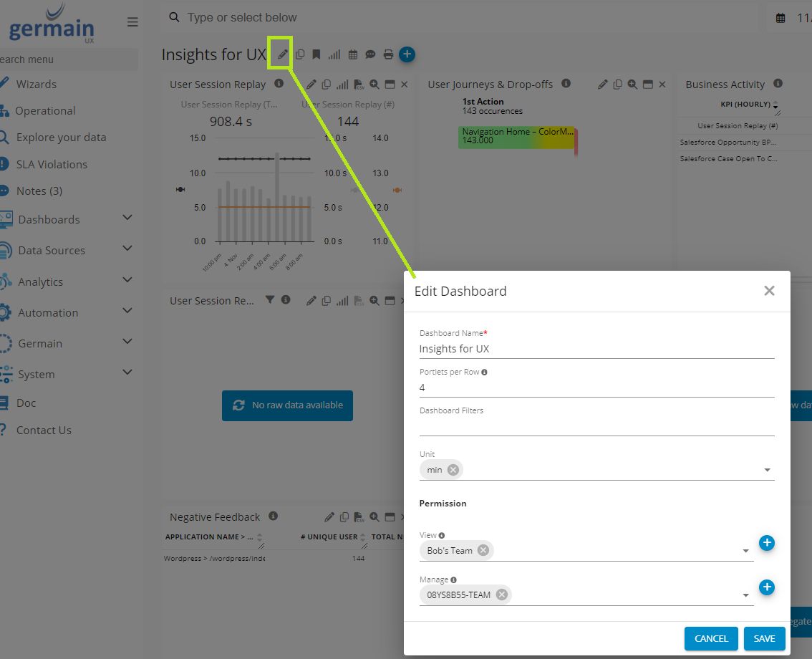The width and height of the screenshot is (812, 659).
Task: Remove 'Bob's Team' chip from View permission
Action: point(483,550)
